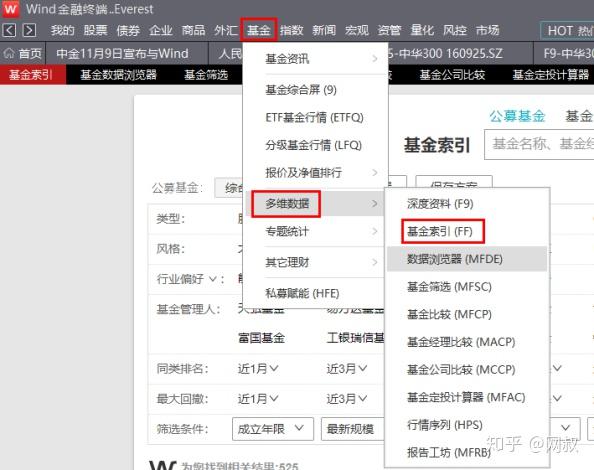The width and height of the screenshot is (594, 470).
Task: Select 基金索引 (FF) in submenu
Action: tap(467, 231)
